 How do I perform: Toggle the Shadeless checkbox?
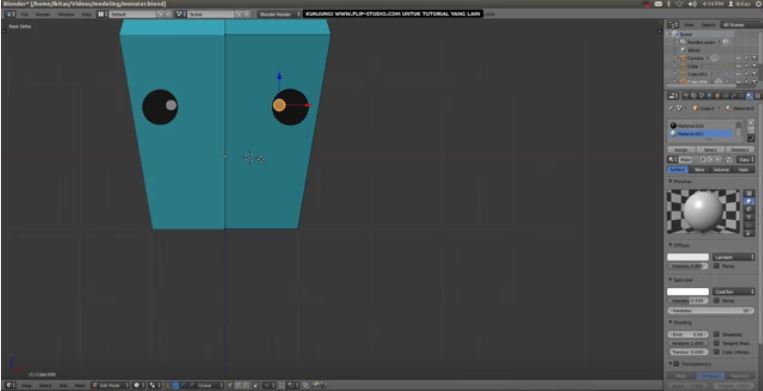(716, 334)
